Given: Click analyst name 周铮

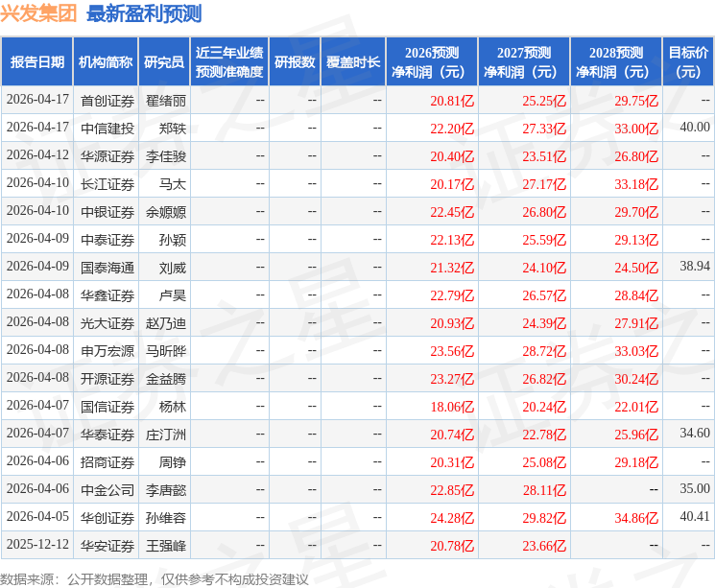Looking at the screenshot, I should pos(173,462).
